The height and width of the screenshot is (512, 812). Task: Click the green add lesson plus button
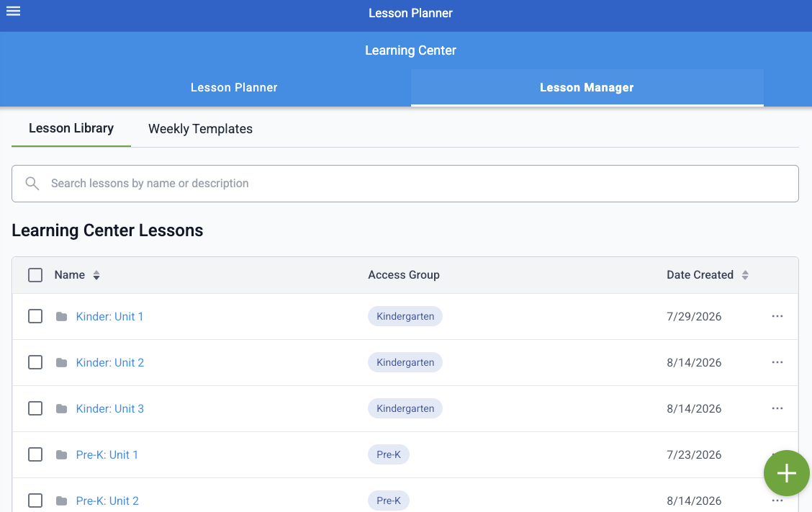[786, 473]
